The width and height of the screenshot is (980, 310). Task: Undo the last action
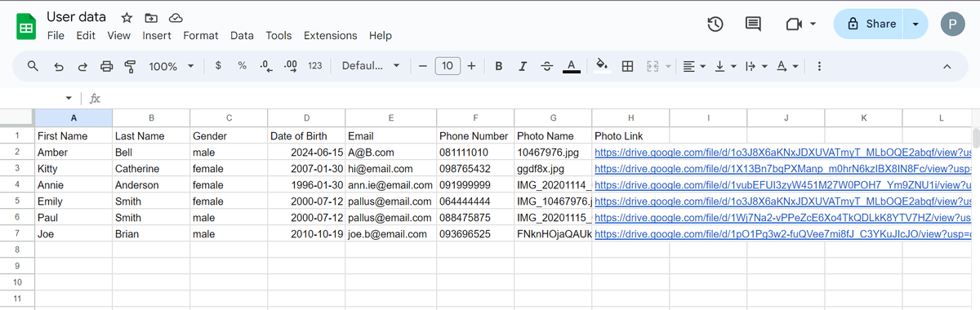58,66
